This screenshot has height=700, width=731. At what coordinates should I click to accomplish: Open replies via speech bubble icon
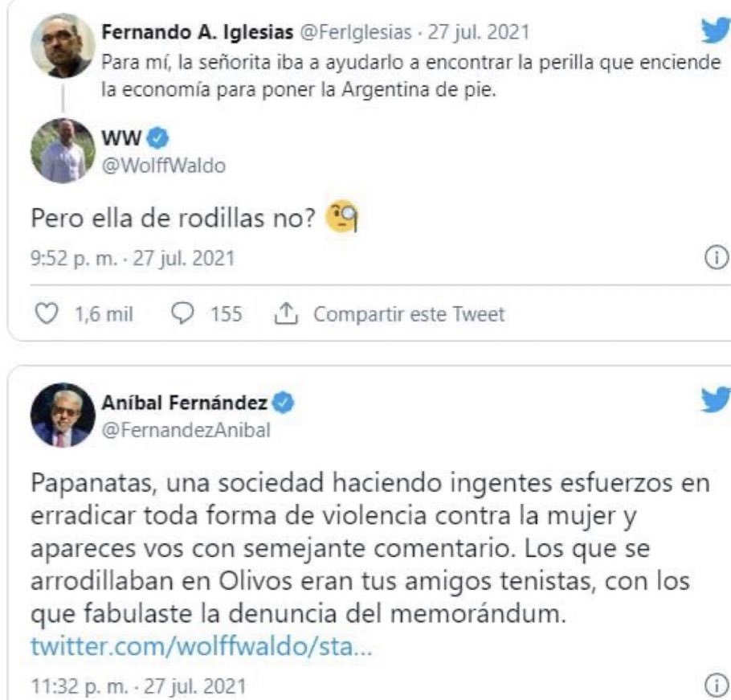coord(182,313)
